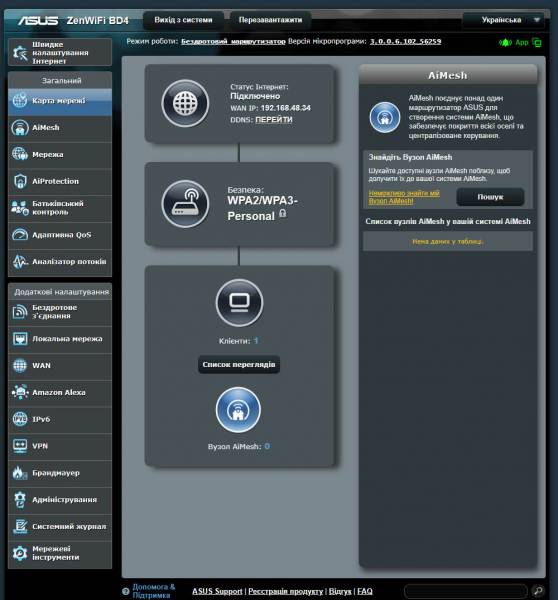The width and height of the screenshot is (558, 600).
Task: Click the green device screen icon
Action: pos(537,43)
